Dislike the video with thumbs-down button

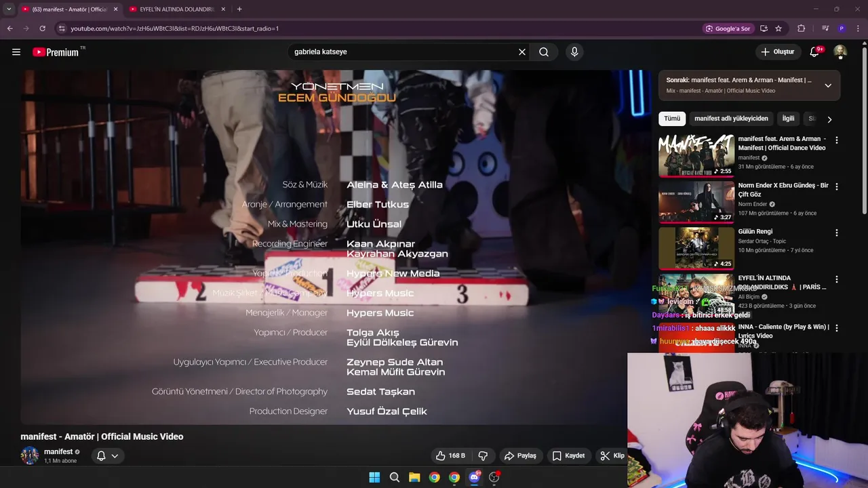point(483,455)
